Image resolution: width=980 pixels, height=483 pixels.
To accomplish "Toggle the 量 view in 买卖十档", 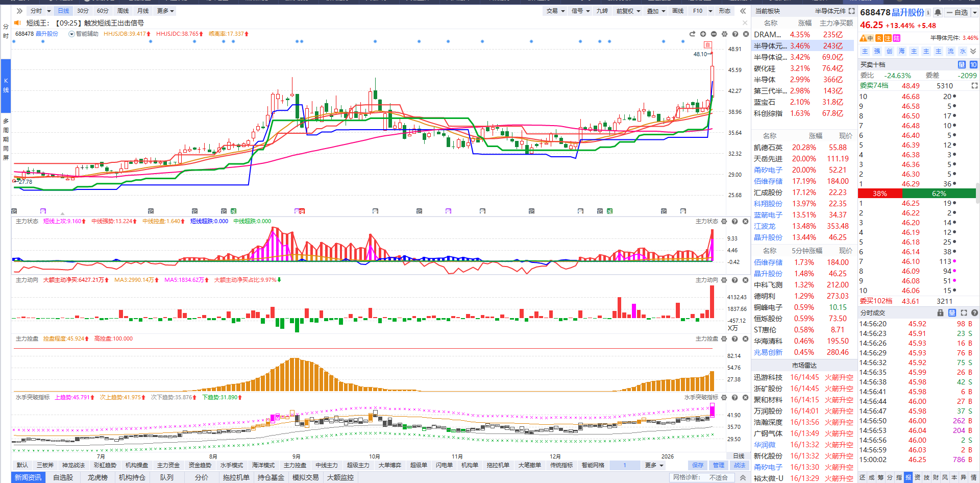I will coord(962,64).
